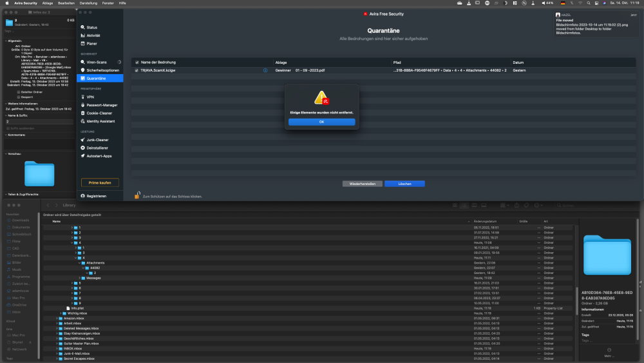Collapse the 44082 folder in Finder
The image size is (644, 363).
(83, 268)
